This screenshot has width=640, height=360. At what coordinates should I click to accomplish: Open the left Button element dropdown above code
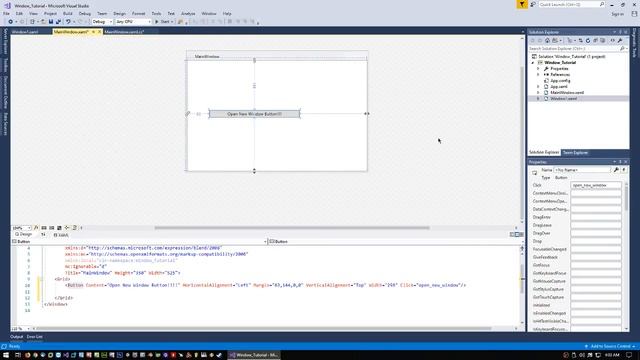(x=139, y=242)
